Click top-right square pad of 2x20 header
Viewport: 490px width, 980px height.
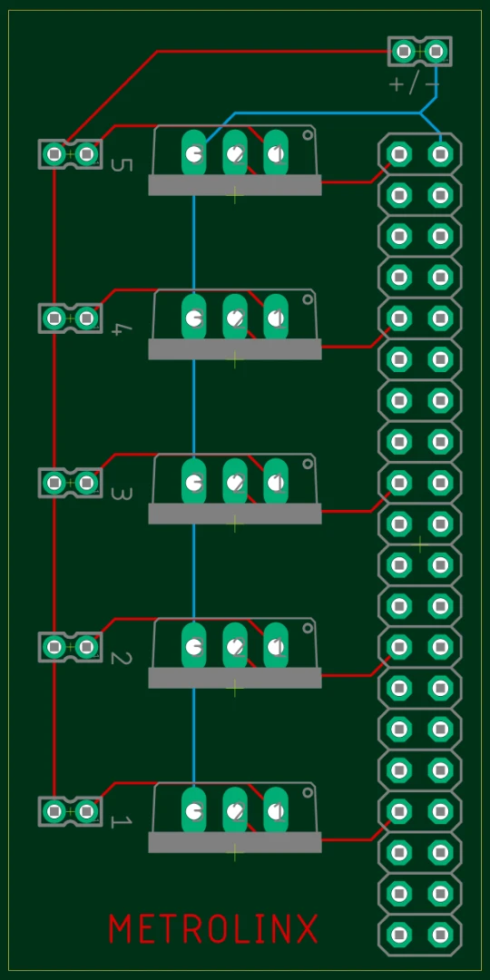(440, 153)
